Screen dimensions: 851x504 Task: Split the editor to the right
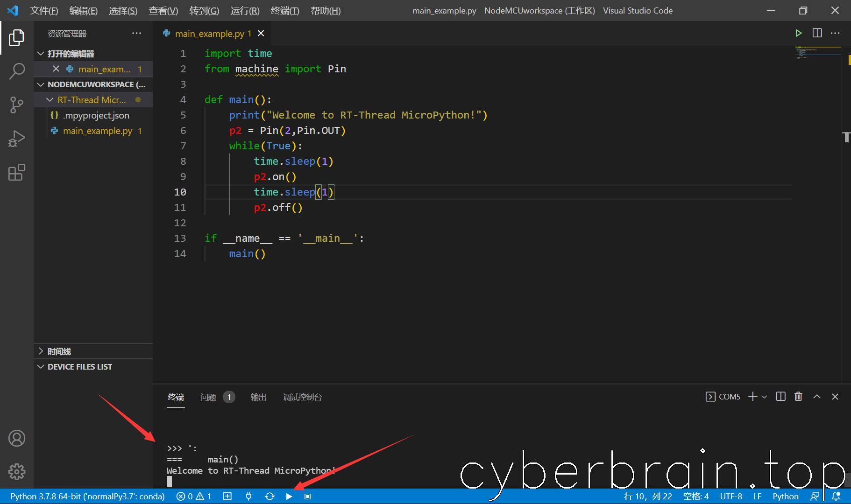(x=817, y=33)
